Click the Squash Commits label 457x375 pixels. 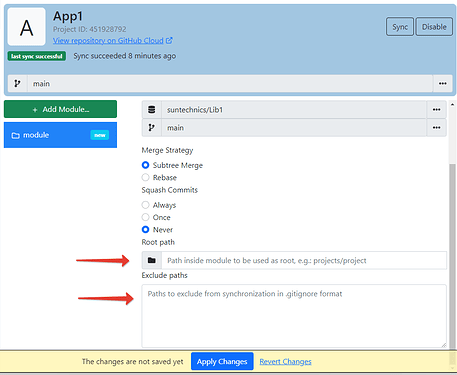[170, 190]
